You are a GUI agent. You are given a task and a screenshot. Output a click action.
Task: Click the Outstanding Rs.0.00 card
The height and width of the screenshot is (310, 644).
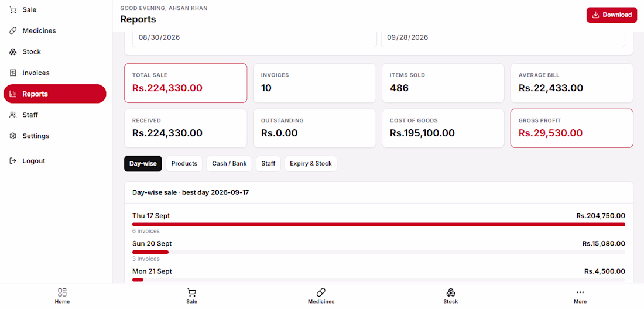pos(314,128)
